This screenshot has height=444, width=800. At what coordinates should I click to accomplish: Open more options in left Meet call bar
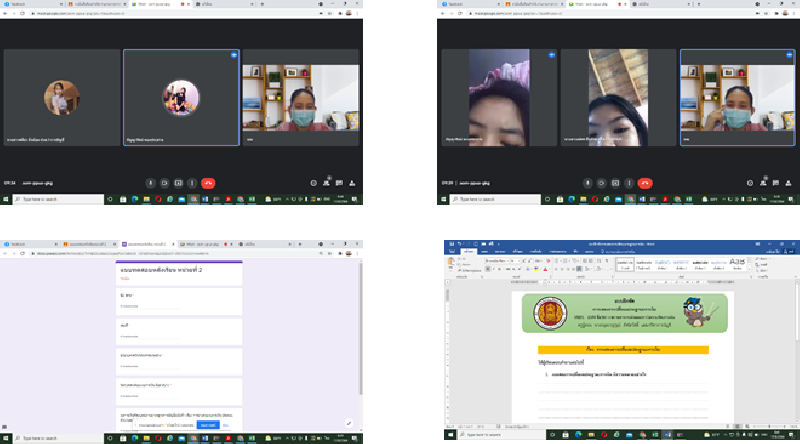pyautogui.click(x=192, y=183)
